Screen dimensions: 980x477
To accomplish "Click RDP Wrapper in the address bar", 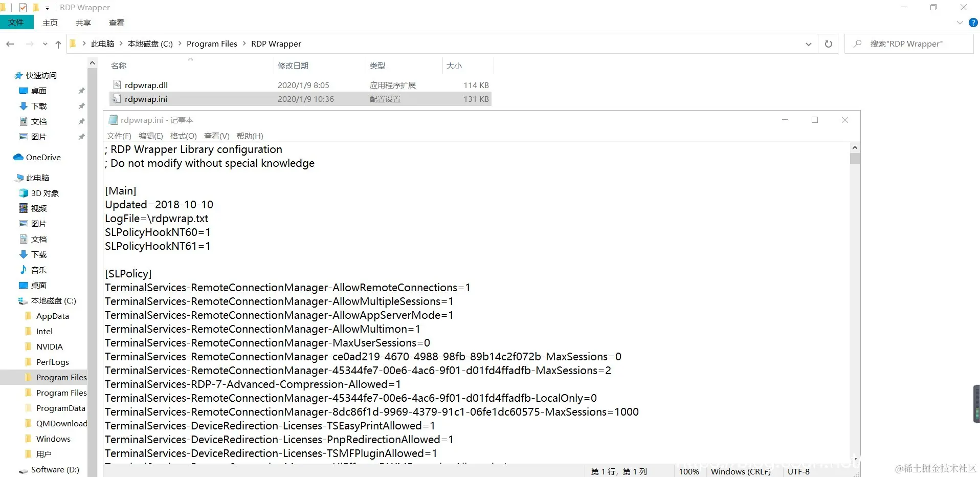I will [x=276, y=44].
